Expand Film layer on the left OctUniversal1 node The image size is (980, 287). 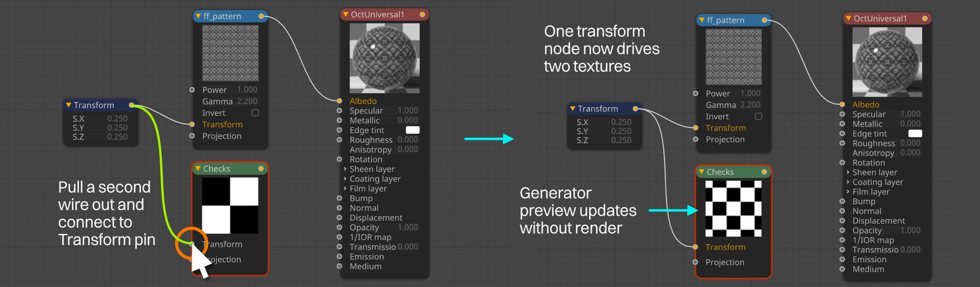[x=345, y=189]
